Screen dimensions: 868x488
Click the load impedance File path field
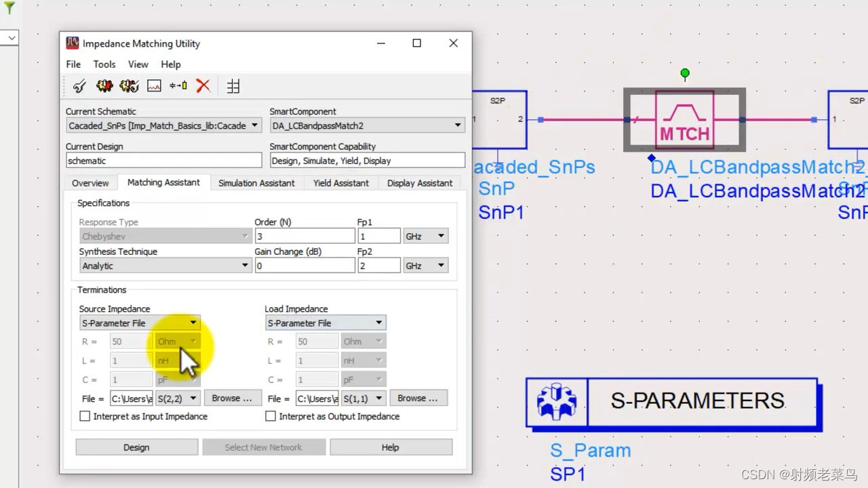point(317,398)
